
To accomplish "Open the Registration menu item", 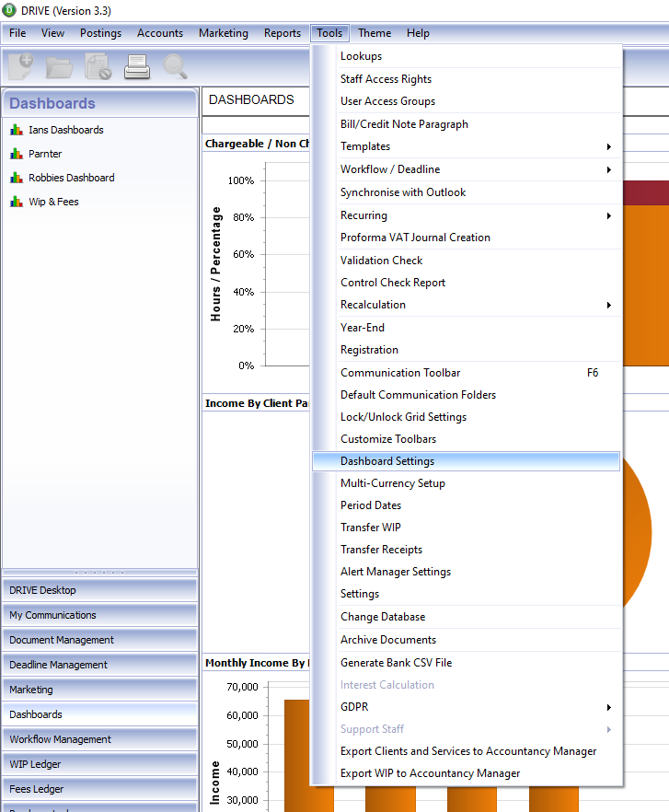I will point(466,350).
